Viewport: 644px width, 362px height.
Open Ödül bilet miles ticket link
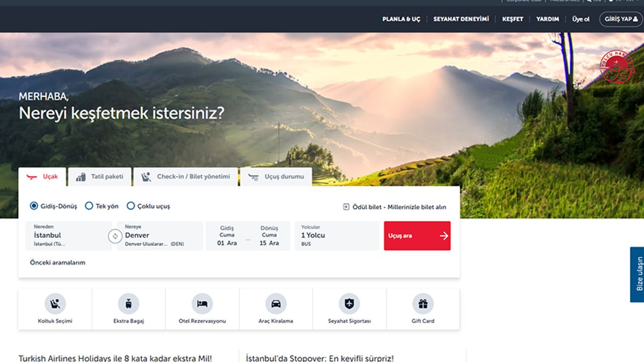coord(394,207)
